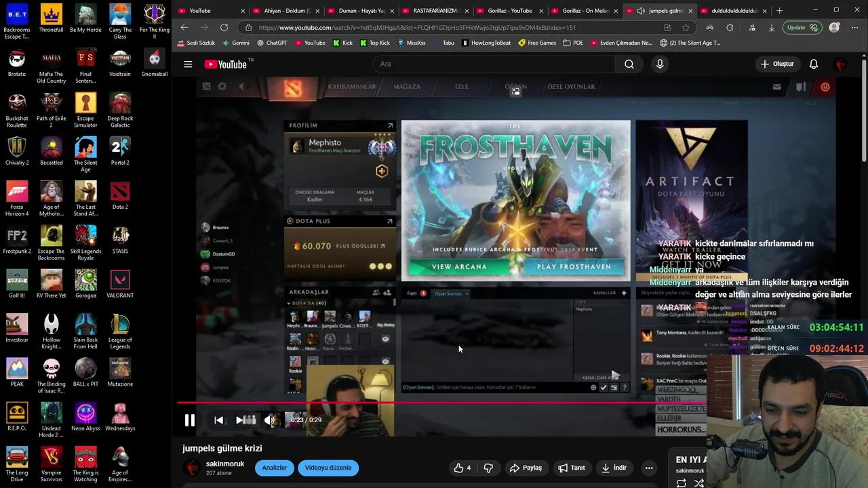Open the Sesli Sözlük bookmark

[196, 43]
